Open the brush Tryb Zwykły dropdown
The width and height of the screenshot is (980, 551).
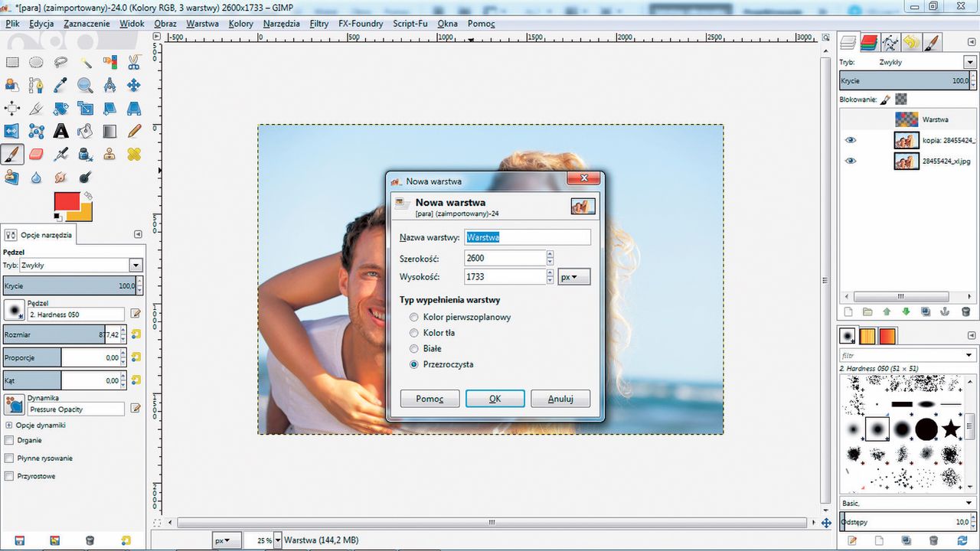click(136, 266)
